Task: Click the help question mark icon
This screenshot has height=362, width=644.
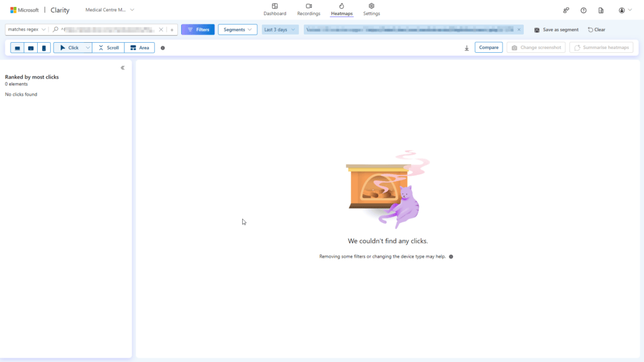Action: [583, 10]
